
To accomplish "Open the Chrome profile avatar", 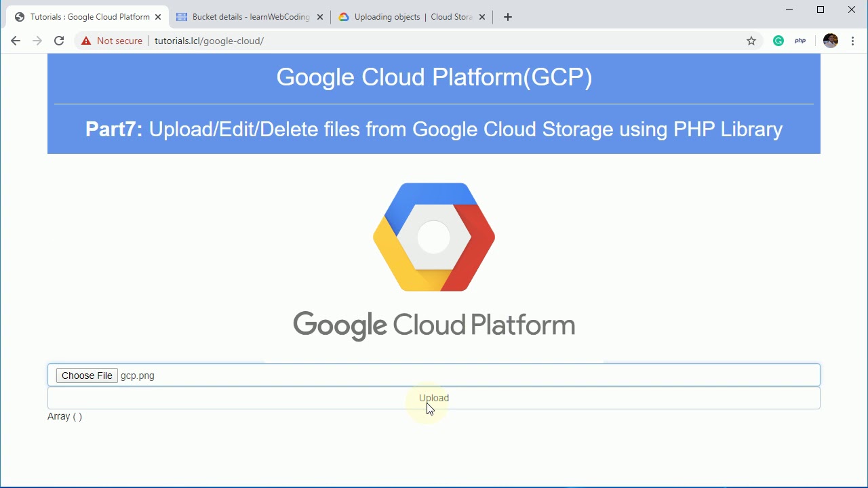I will click(831, 41).
